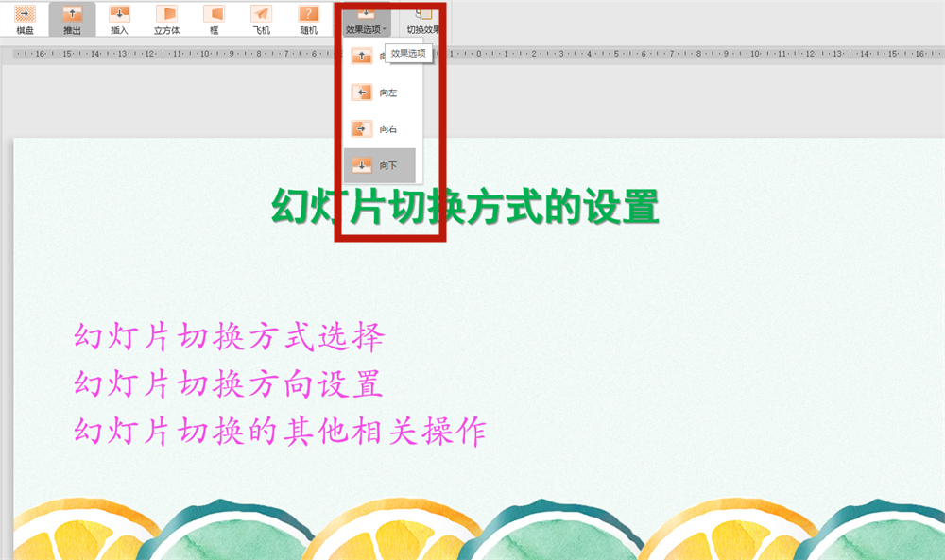
Task: Click the text line 幻灯片切换方式选择
Action: 229,336
